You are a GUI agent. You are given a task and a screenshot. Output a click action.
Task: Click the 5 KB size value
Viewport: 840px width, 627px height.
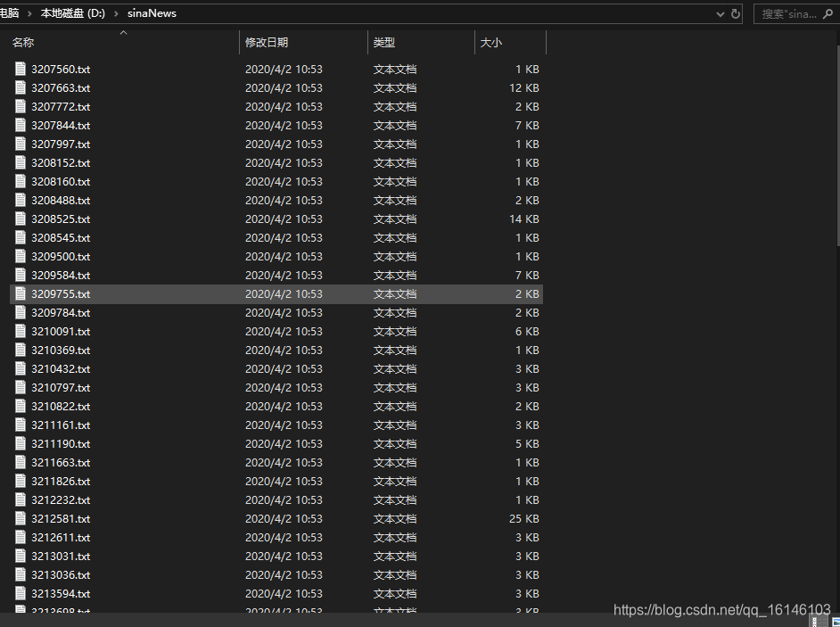click(527, 444)
